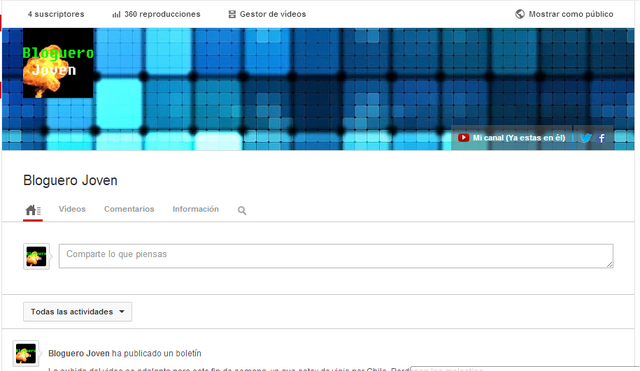The height and width of the screenshot is (371, 640).
Task: Click the Gestor de vídeos icon
Action: click(x=232, y=14)
